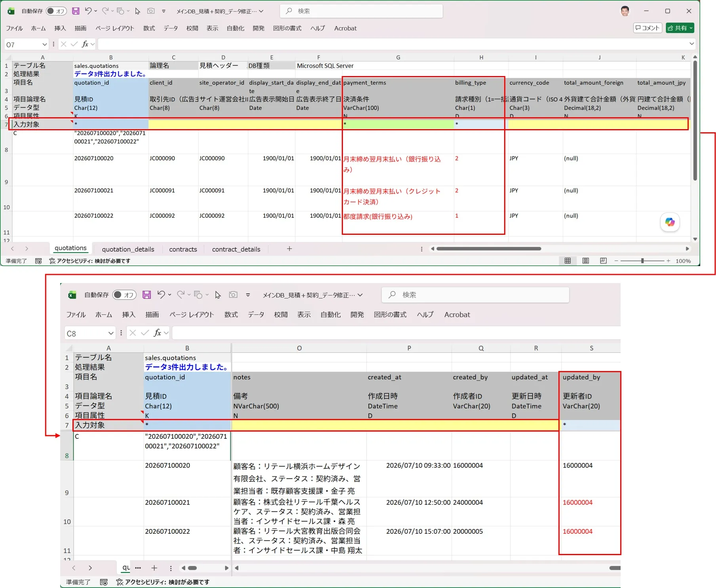Viewport: 716px width, 588px height.
Task: Click the search box in the top title bar
Action: 361,11
